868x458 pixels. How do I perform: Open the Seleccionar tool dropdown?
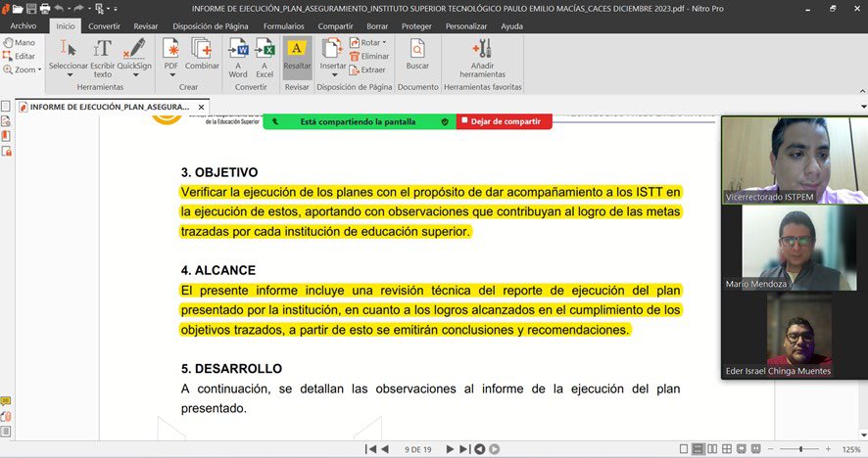click(x=69, y=74)
